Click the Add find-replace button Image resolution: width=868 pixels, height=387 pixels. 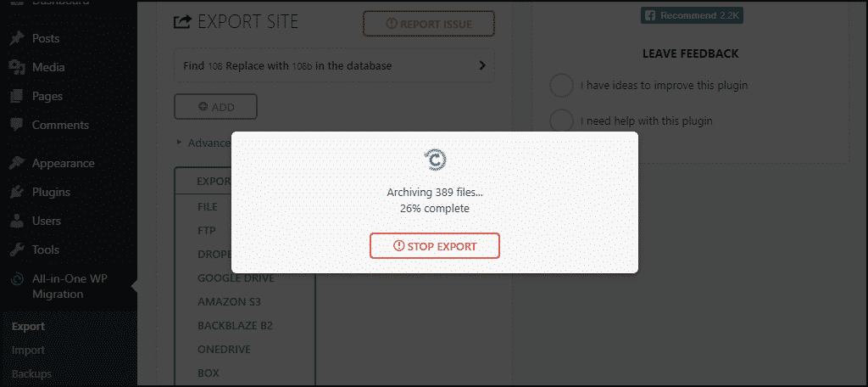pyautogui.click(x=216, y=106)
